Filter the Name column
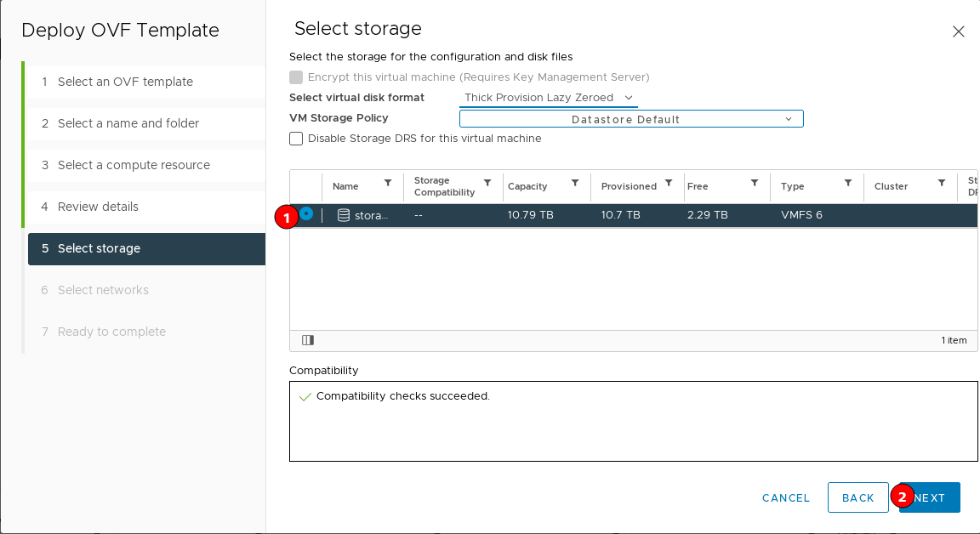 [x=388, y=183]
